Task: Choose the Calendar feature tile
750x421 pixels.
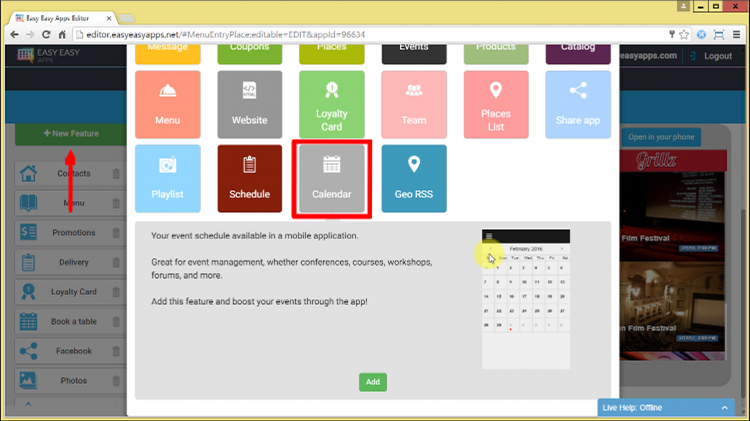Action: click(x=331, y=178)
